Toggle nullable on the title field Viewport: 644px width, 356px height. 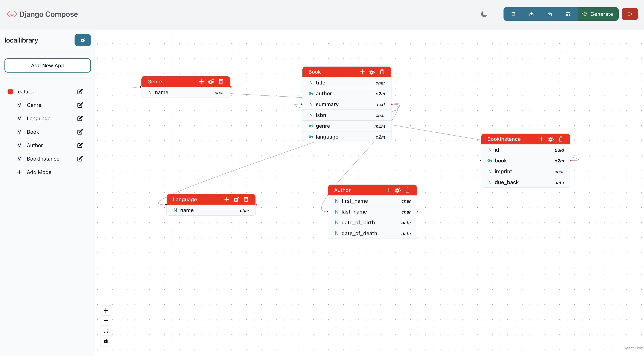point(311,83)
